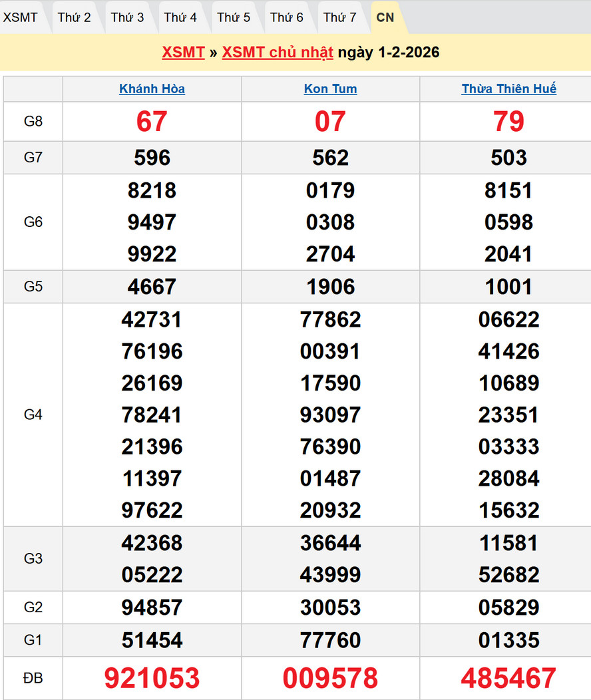
Task: Select the Thứ 7 tab
Action: [340, 17]
